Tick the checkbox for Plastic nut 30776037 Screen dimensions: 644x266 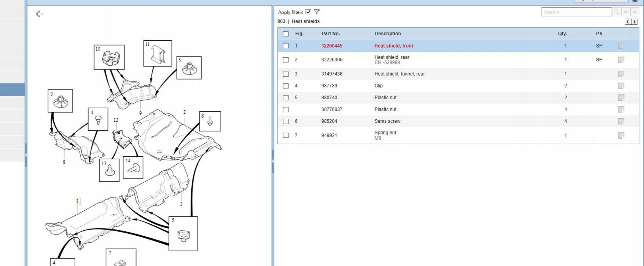[x=286, y=109]
